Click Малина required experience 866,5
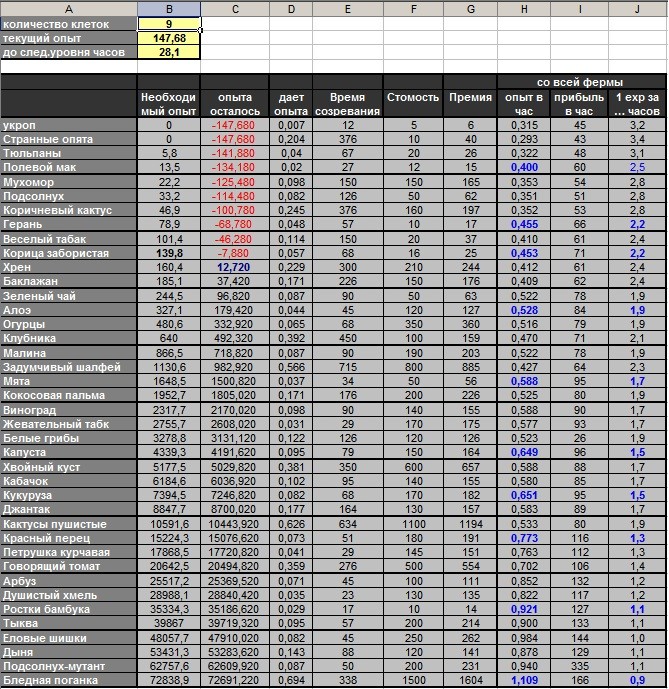Image resolution: width=669 pixels, height=689 pixels. click(168, 353)
